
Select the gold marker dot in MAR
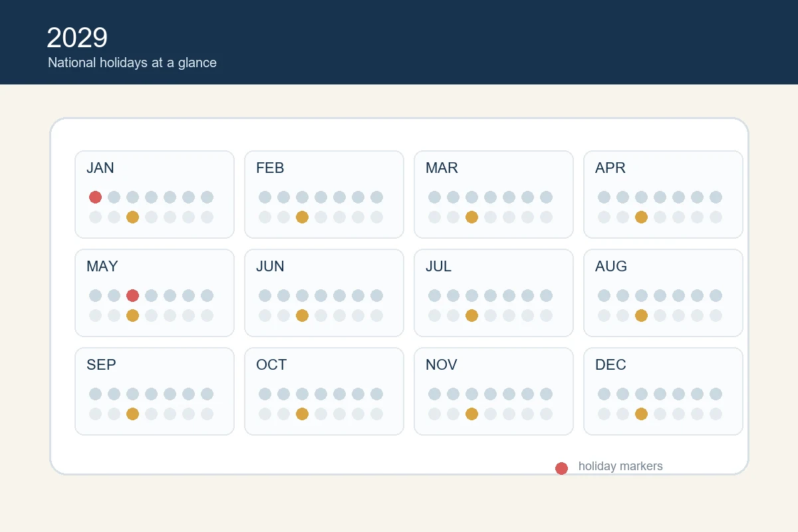[471, 217]
